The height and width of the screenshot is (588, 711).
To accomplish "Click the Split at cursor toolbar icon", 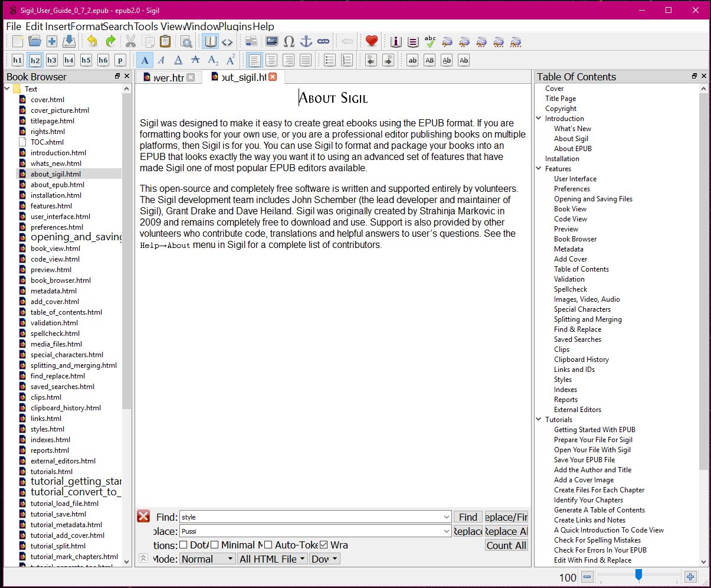I will [x=251, y=41].
